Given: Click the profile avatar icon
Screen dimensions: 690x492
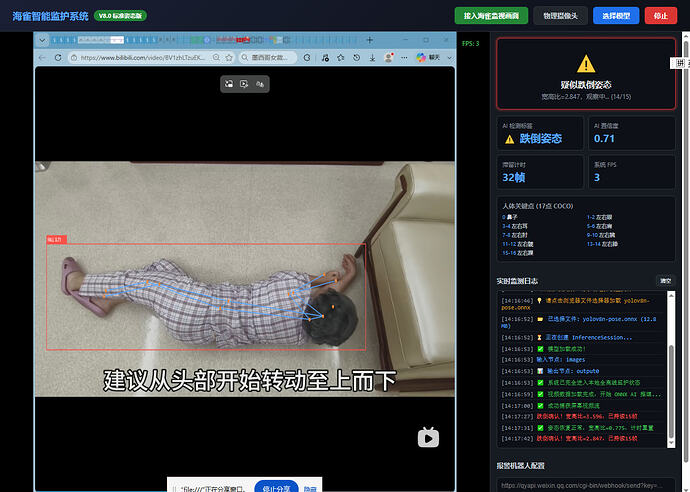Looking at the screenshot, I should click(x=389, y=58).
